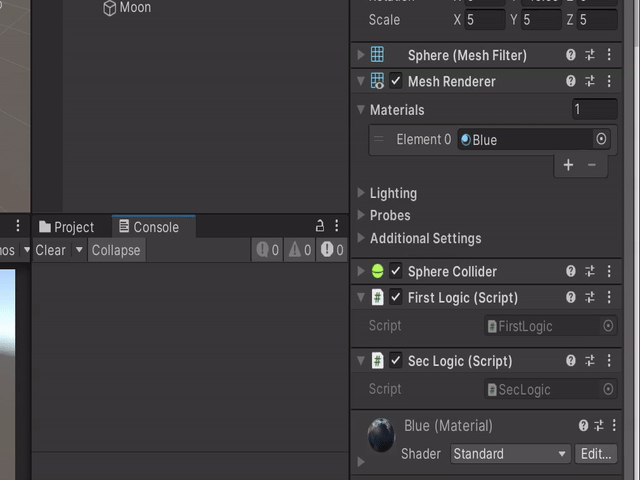
Task: Open help for Sphere Collider
Action: tap(571, 271)
